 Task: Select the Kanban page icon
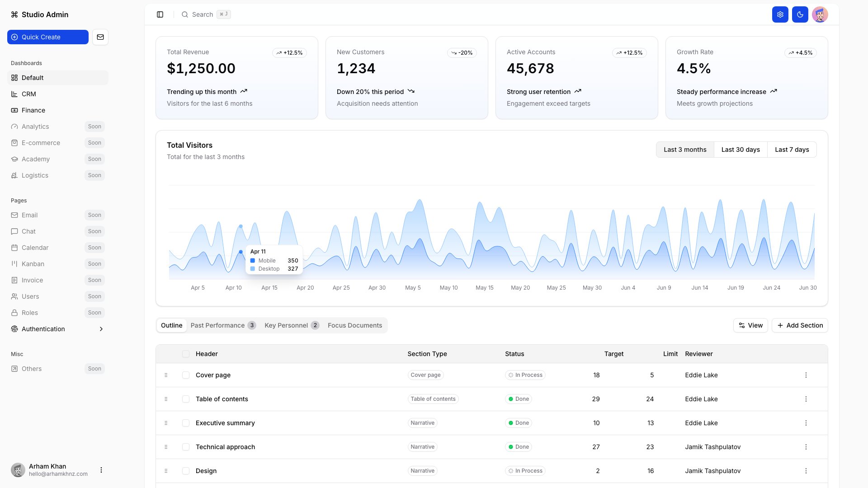[14, 264]
